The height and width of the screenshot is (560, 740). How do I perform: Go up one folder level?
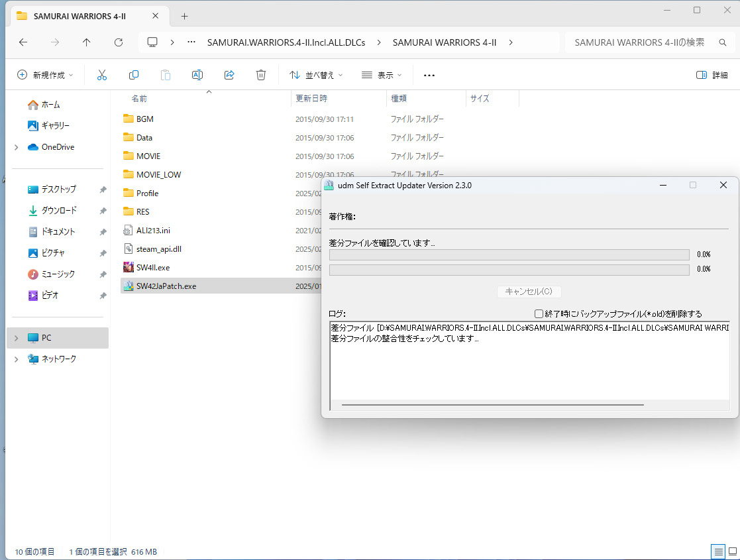pos(86,42)
